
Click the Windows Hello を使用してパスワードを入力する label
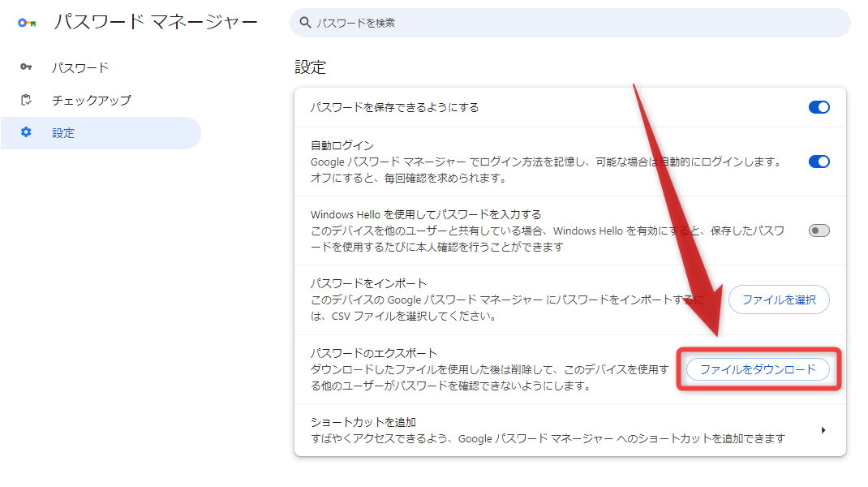point(426,214)
